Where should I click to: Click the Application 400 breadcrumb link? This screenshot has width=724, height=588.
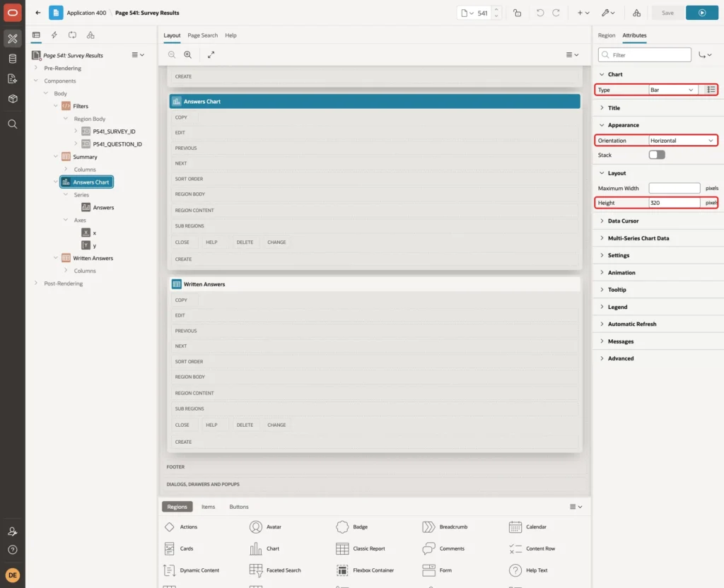click(x=86, y=13)
